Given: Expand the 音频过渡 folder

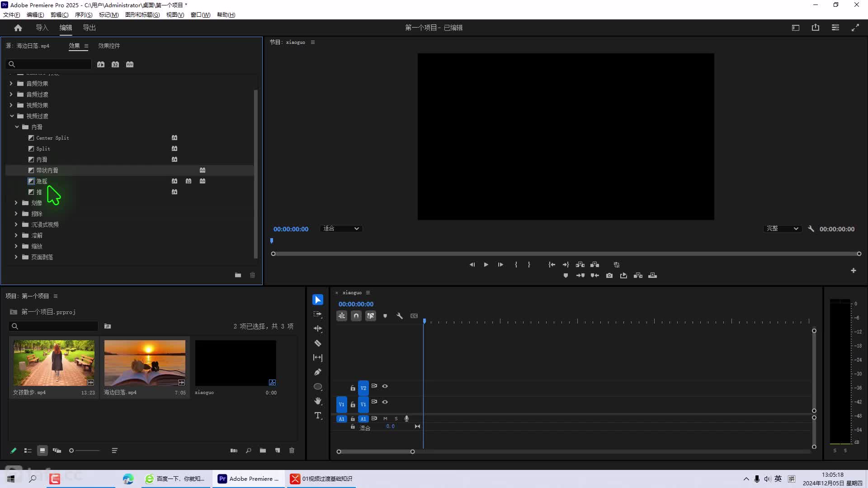Looking at the screenshot, I should coord(11,94).
